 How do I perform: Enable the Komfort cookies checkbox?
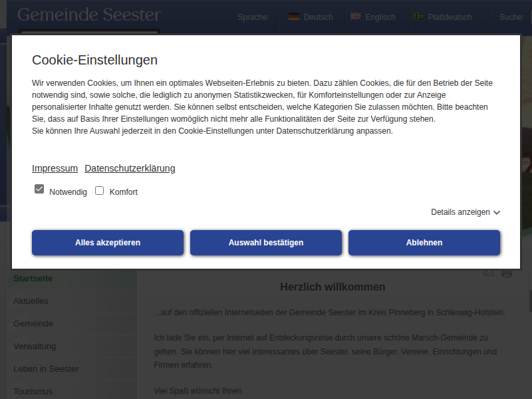click(x=99, y=191)
